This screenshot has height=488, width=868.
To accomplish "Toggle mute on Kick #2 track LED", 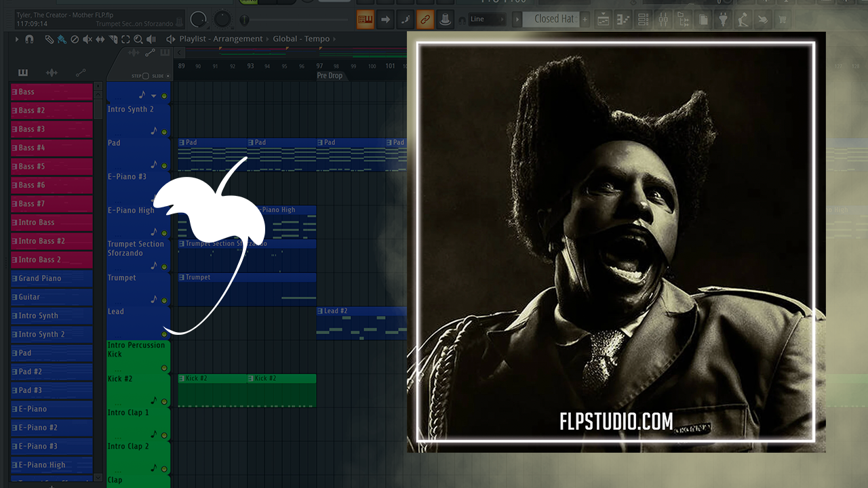I will point(164,401).
